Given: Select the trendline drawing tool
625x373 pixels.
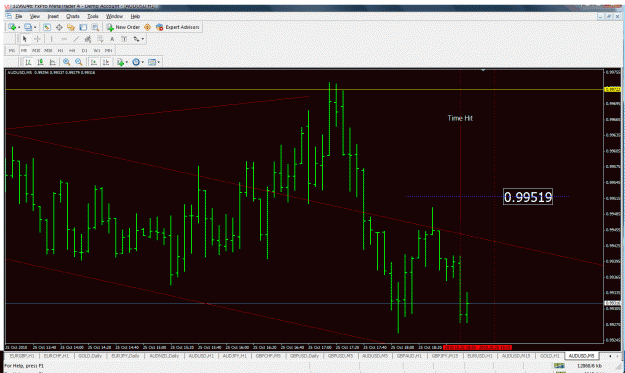Looking at the screenshot, I should [x=76, y=39].
